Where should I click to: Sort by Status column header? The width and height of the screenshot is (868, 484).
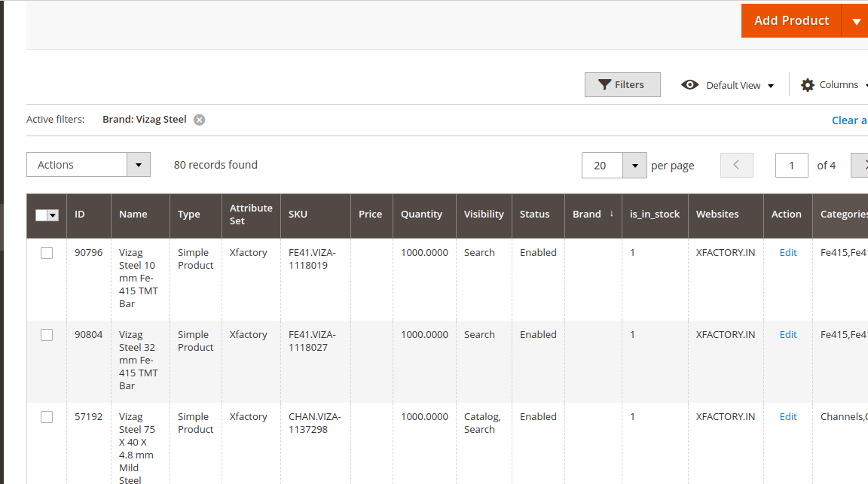coord(538,215)
